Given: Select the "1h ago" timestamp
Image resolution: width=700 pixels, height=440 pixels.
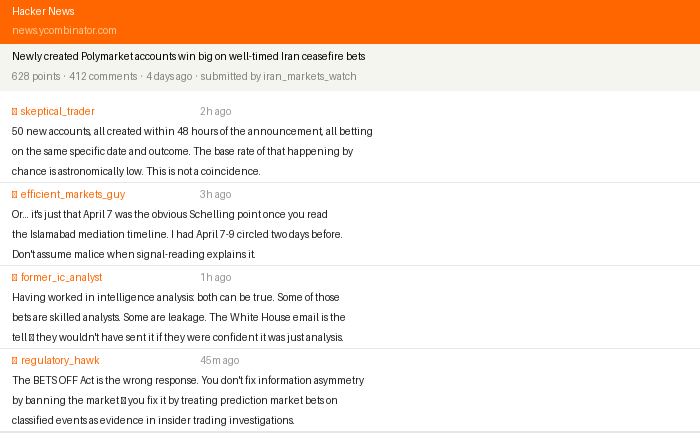Looking at the screenshot, I should pyautogui.click(x=215, y=277).
